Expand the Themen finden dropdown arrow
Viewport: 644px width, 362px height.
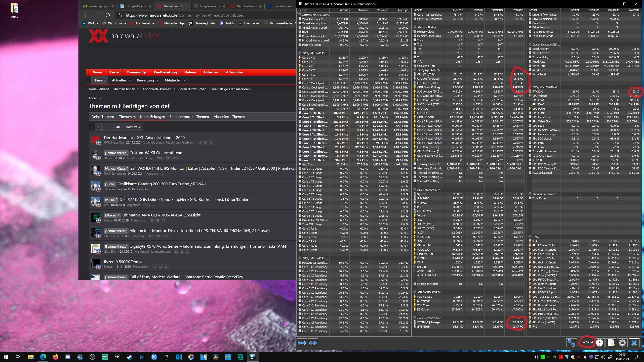[138, 89]
